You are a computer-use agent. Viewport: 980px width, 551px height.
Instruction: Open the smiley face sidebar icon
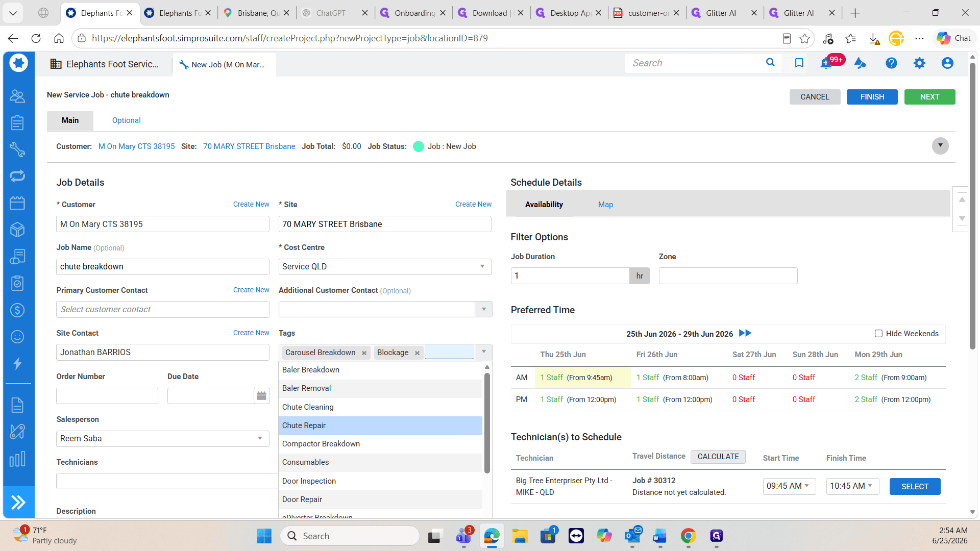tap(17, 337)
